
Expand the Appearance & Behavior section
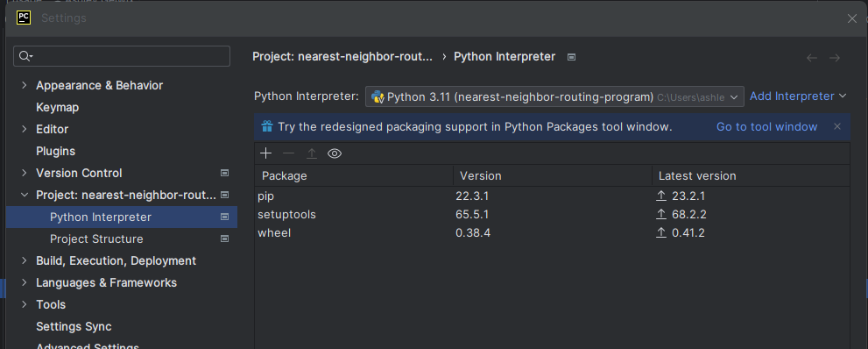point(24,85)
